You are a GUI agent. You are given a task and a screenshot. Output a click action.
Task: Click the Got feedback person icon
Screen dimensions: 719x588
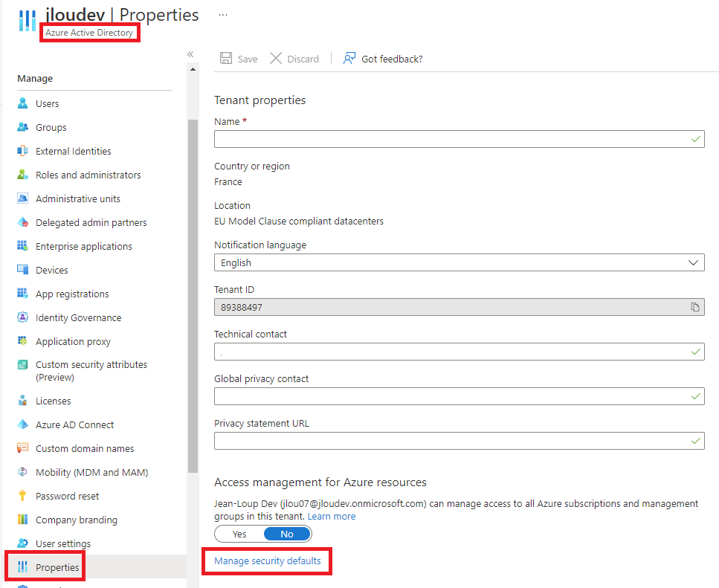[x=349, y=58]
